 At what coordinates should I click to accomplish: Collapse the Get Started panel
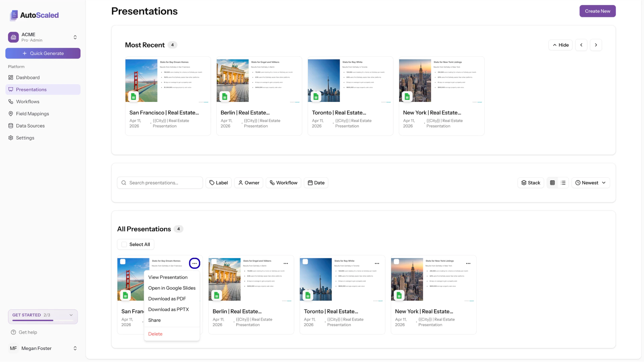tap(71, 315)
